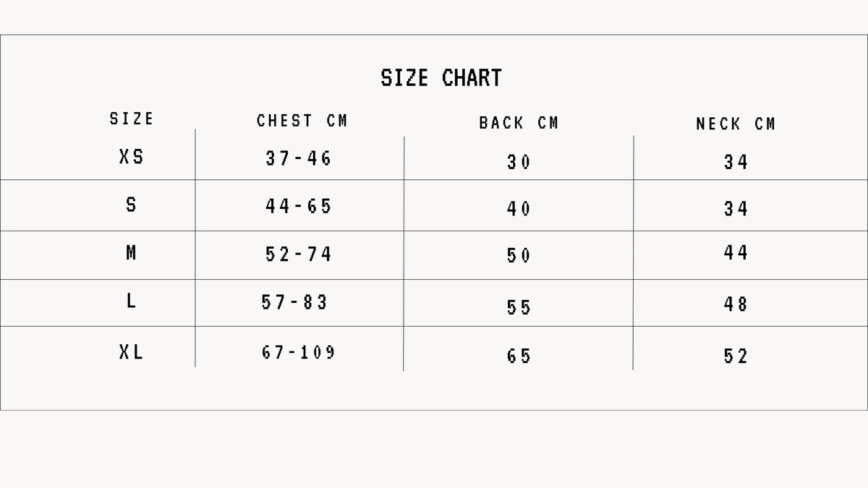Click the XS size row label
The width and height of the screenshot is (868, 488).
[x=132, y=156]
